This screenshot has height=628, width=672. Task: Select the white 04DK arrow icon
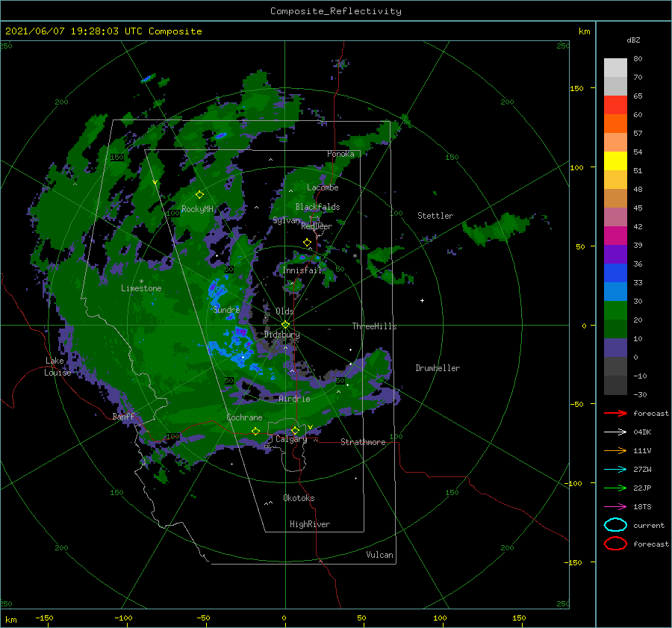(x=615, y=432)
